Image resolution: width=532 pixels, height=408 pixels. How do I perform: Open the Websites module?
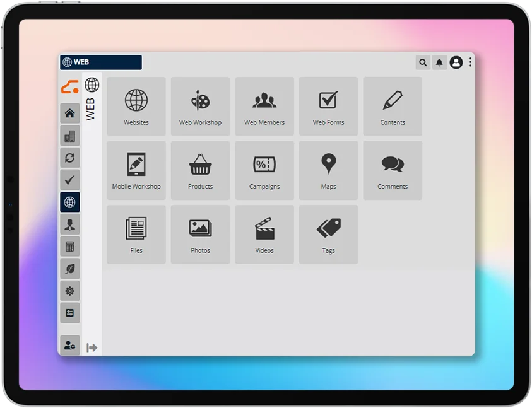[136, 106]
